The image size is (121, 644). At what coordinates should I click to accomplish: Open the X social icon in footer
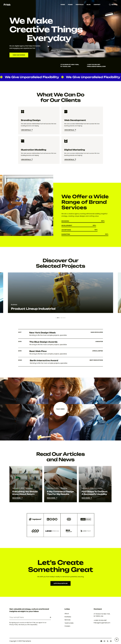click(x=107, y=641)
